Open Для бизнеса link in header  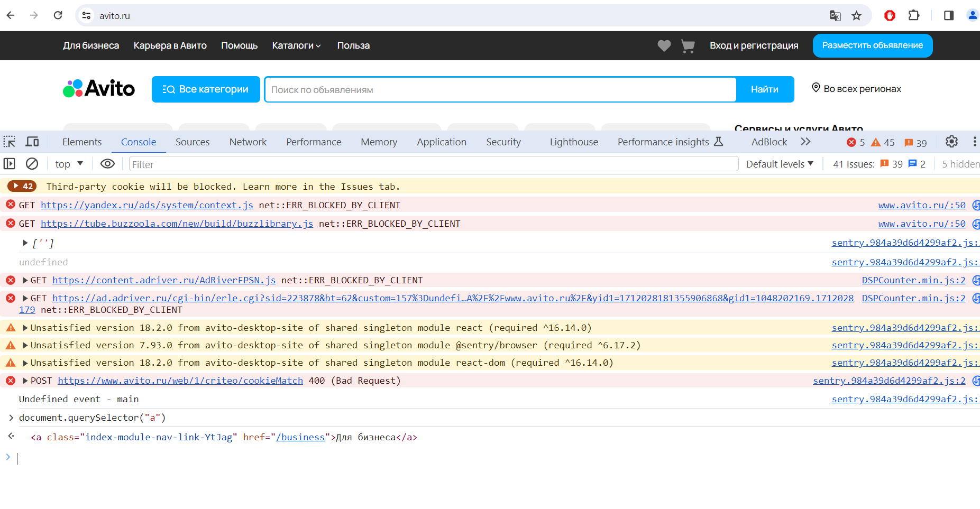pyautogui.click(x=91, y=45)
